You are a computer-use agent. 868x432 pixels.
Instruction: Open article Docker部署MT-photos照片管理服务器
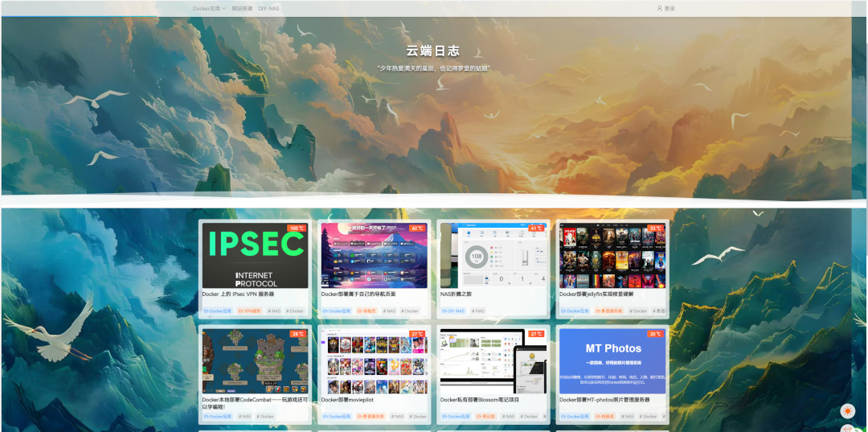604,400
